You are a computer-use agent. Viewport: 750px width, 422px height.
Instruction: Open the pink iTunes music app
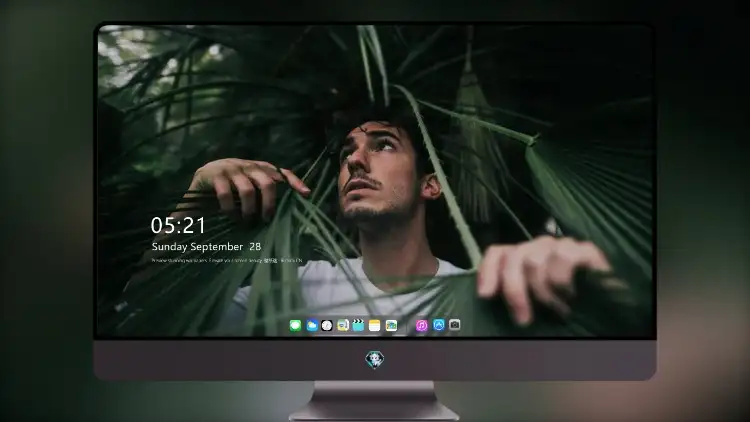pos(421,326)
